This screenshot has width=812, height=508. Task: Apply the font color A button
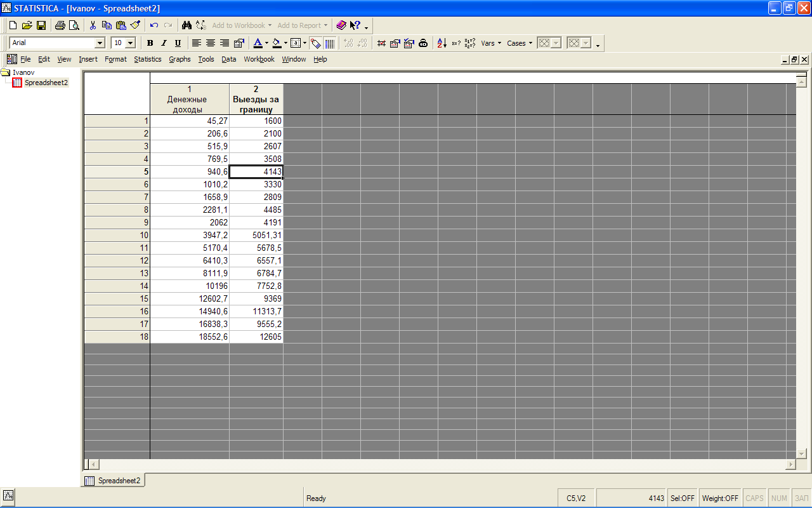(x=258, y=43)
